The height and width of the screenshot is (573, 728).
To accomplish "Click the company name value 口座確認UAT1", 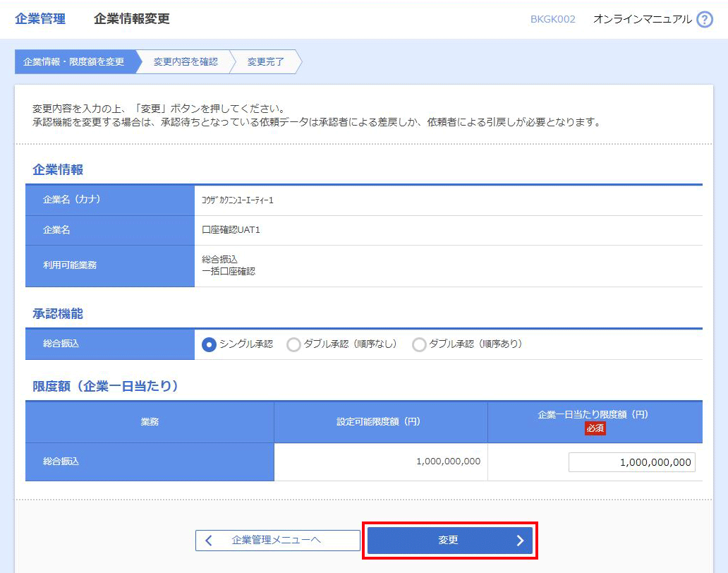I will [231, 230].
